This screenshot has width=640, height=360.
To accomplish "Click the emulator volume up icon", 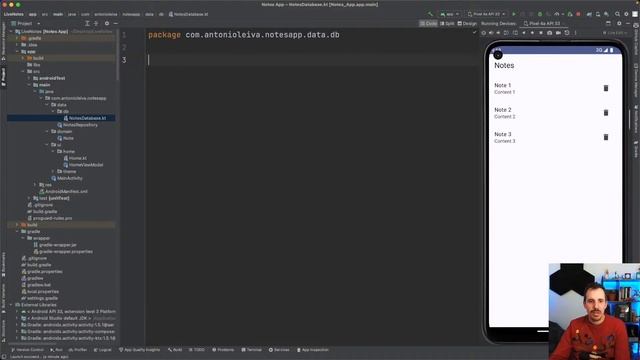I will [x=491, y=33].
